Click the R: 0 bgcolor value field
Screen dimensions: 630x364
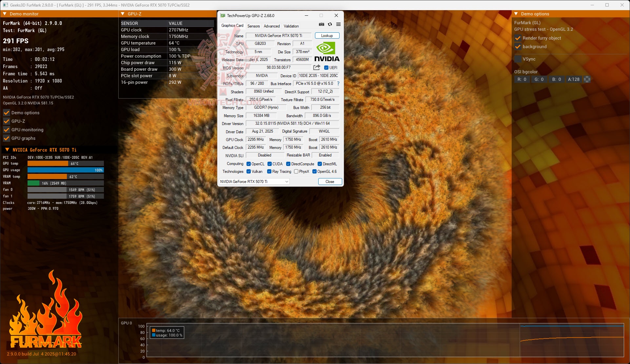click(x=522, y=79)
